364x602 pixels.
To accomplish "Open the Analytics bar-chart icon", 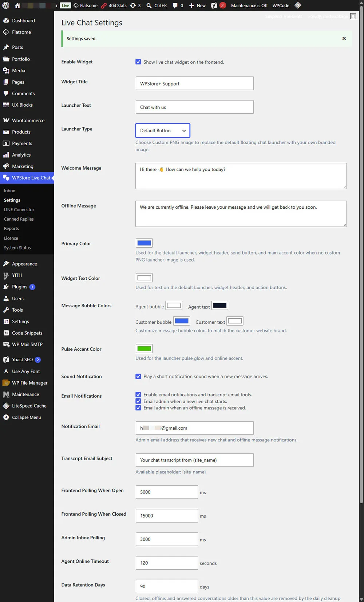I will tap(6, 155).
